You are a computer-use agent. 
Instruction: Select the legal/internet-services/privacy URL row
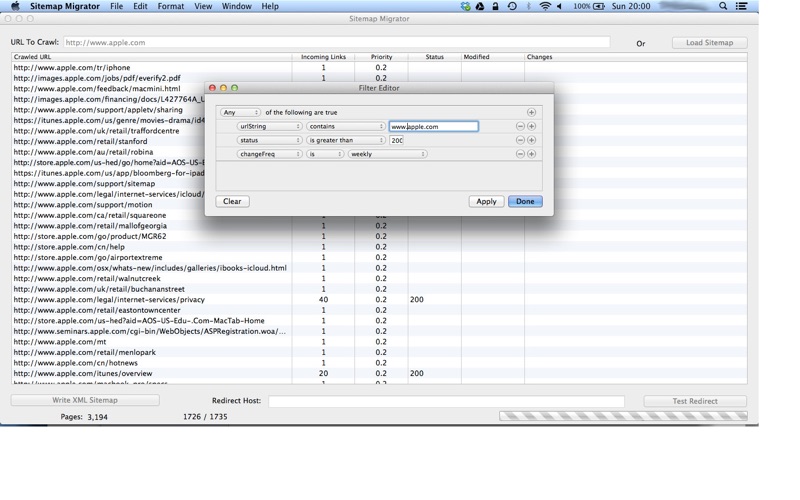click(x=379, y=299)
